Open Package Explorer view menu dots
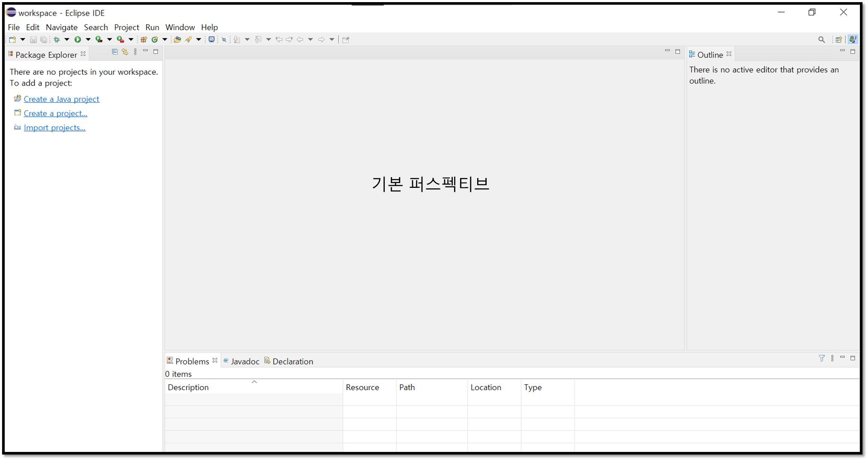The height and width of the screenshot is (460, 868). tap(136, 52)
